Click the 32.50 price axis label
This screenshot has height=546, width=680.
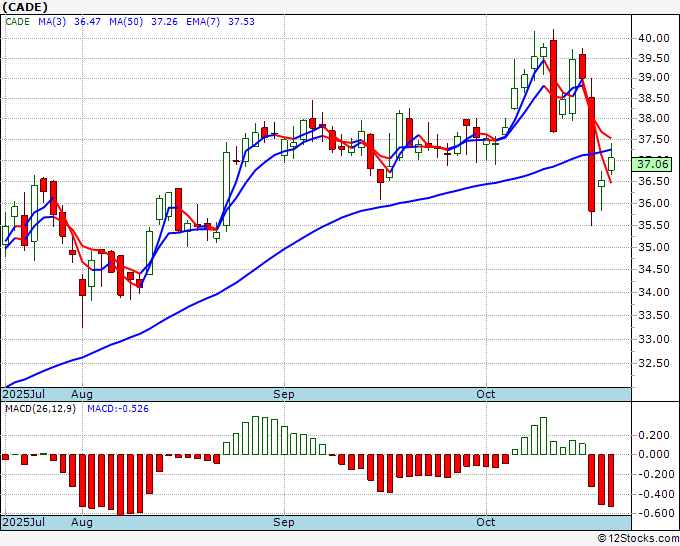[654, 363]
